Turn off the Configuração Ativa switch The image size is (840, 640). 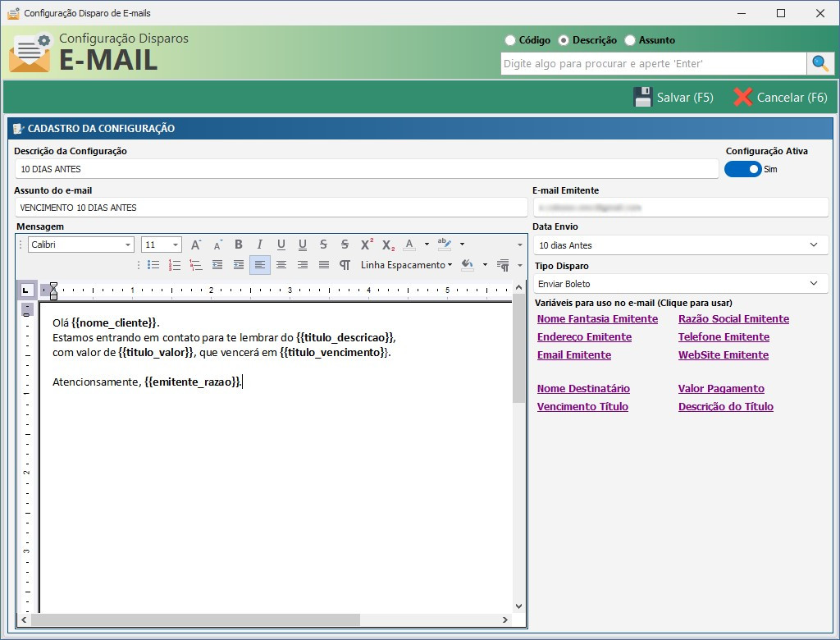pos(742,169)
